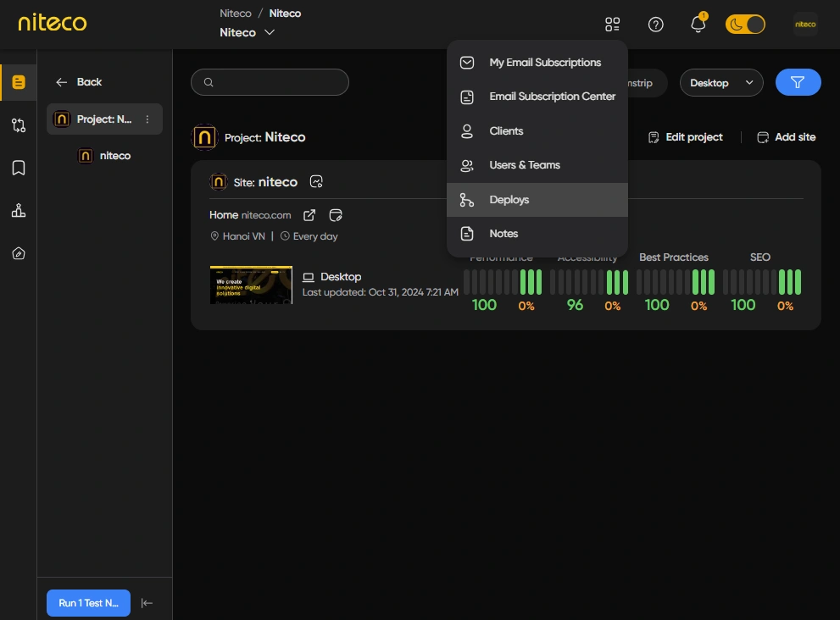Open the project three-dot options menu
Screen dimensions: 840x620
147,119
